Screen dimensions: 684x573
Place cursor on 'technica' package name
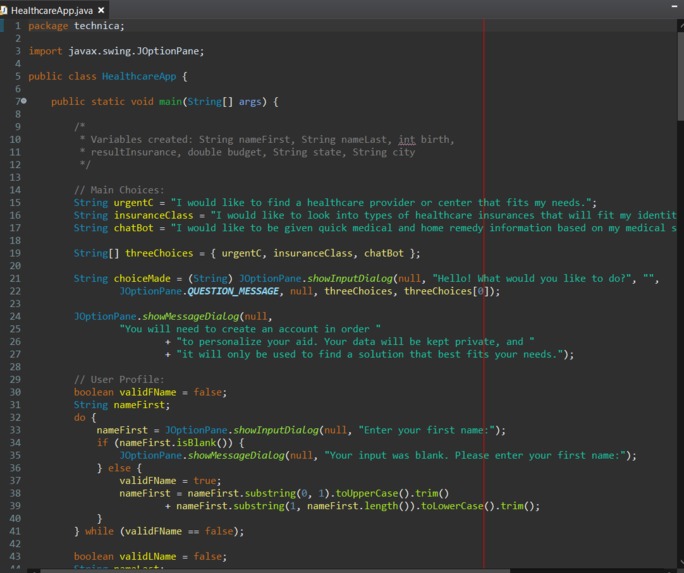point(97,26)
